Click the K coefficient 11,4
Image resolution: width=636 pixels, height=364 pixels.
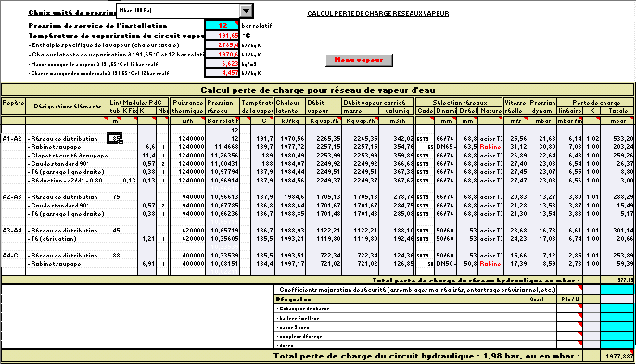click(147, 156)
